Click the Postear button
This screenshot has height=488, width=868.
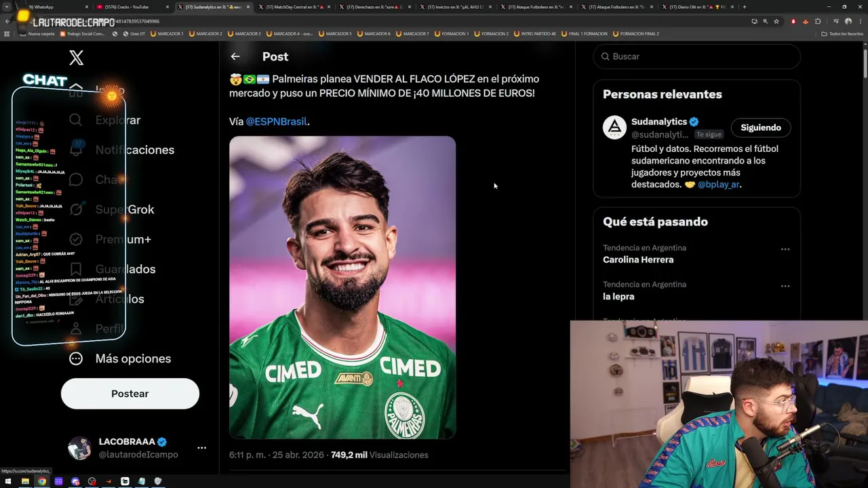(130, 394)
